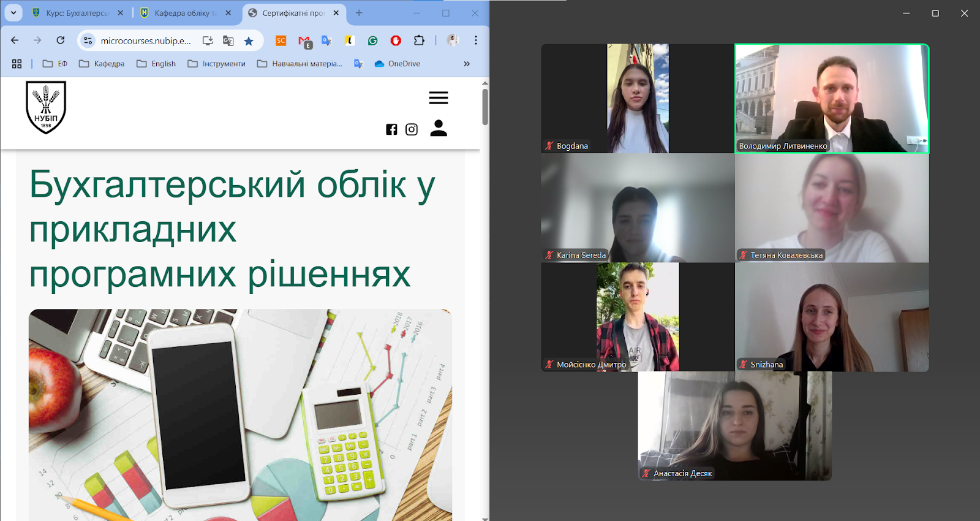Open Google Translate extension icon
The height and width of the screenshot is (521, 980).
coord(326,40)
